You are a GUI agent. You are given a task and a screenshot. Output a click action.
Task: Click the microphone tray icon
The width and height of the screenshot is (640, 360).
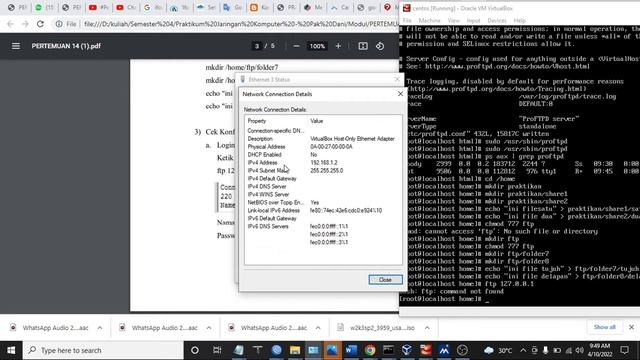(545, 350)
